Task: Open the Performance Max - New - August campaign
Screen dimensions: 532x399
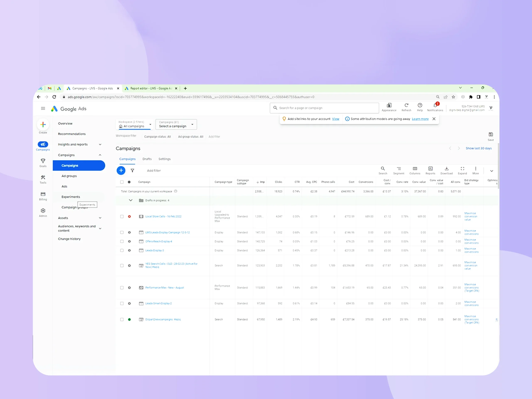Action: click(x=165, y=288)
